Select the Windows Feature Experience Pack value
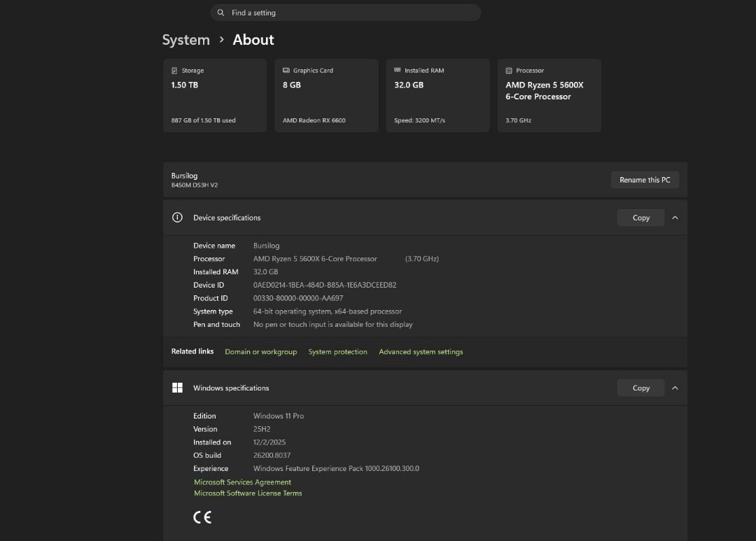 (x=336, y=468)
